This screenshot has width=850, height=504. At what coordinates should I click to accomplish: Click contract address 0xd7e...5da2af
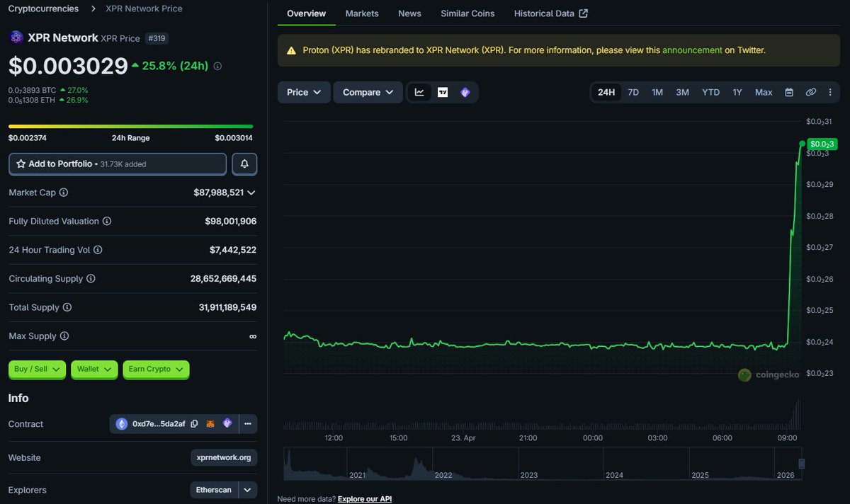(x=159, y=424)
